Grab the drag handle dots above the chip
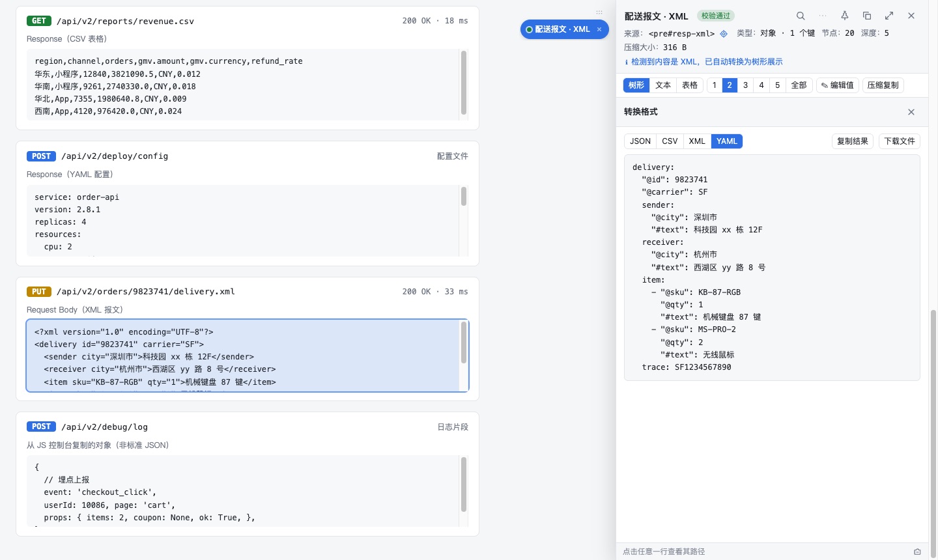938x560 pixels. point(599,12)
